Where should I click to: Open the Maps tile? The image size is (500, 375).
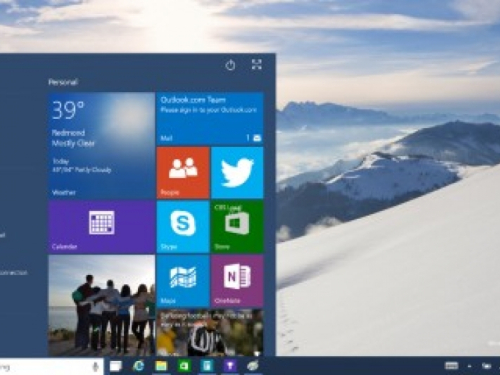183,281
